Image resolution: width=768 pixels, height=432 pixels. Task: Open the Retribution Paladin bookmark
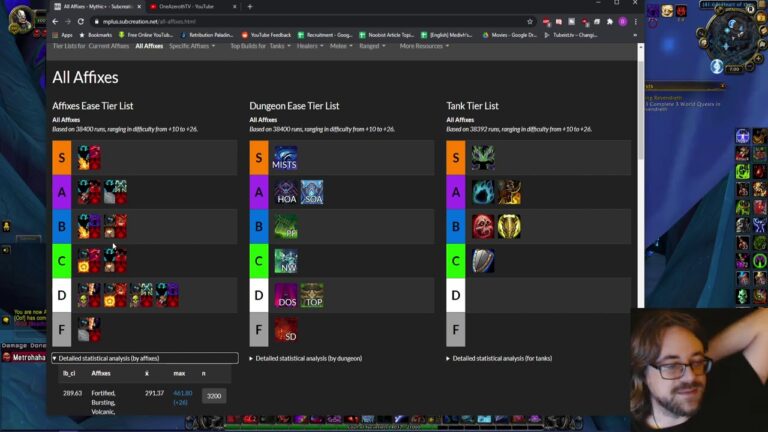click(208, 35)
